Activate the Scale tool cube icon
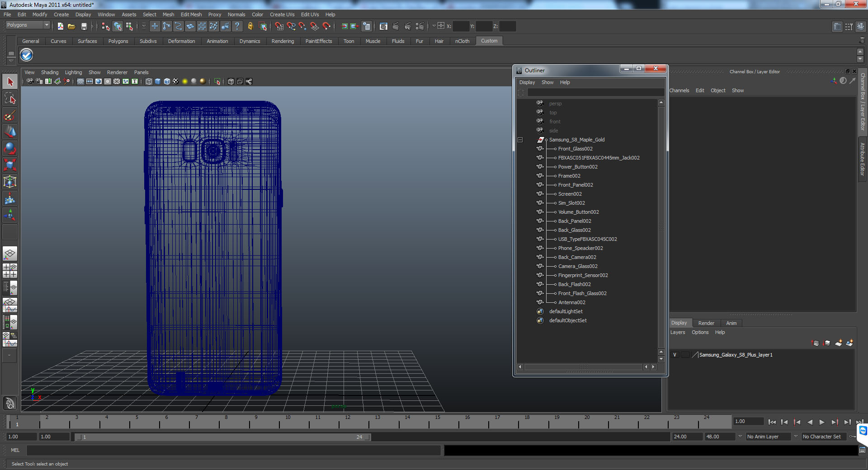Image resolution: width=868 pixels, height=470 pixels. [x=10, y=165]
